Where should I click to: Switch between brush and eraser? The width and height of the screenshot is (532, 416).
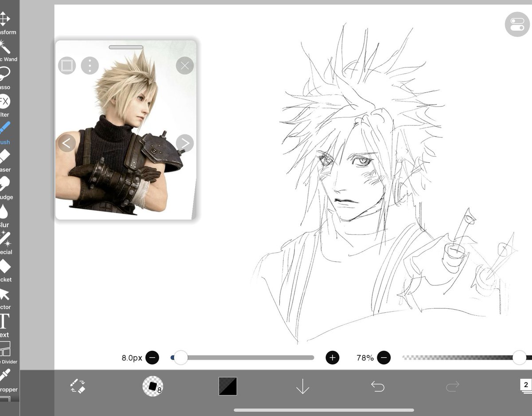[x=78, y=386]
